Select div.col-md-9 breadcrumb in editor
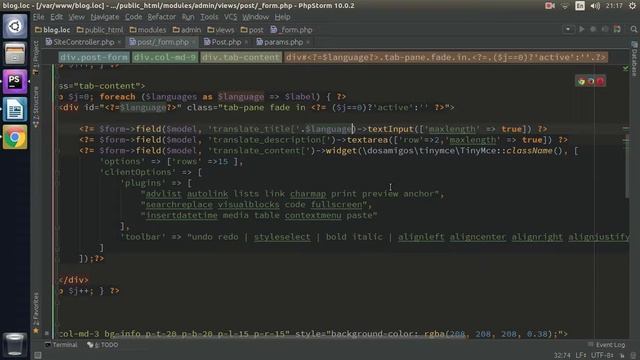The image size is (640, 360). point(165,57)
